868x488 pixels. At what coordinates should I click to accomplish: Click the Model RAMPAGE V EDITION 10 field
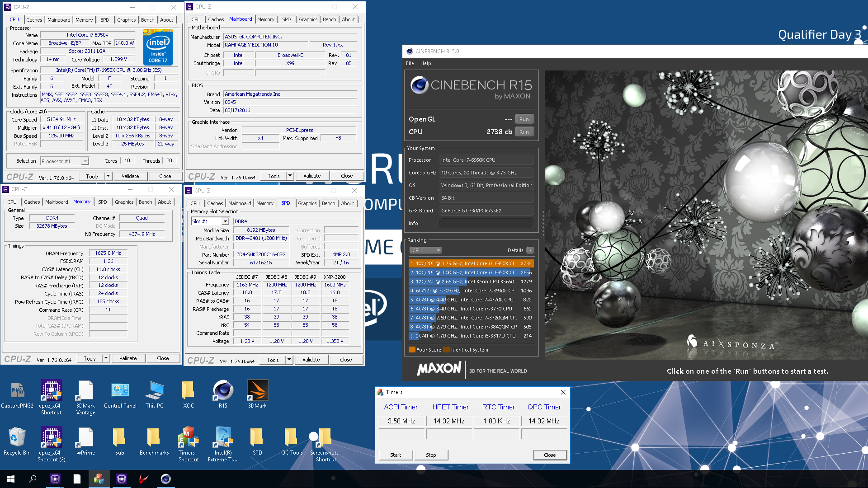[x=265, y=45]
